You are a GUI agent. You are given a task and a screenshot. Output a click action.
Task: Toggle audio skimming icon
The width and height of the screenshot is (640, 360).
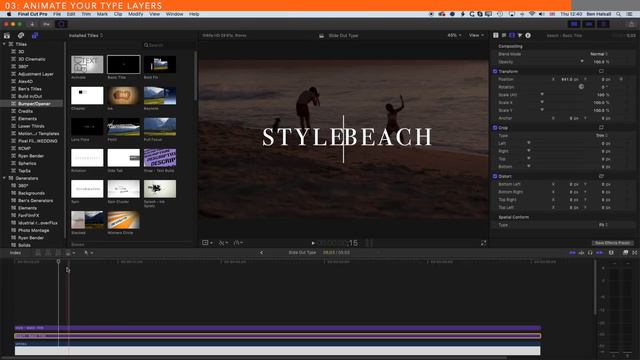[581, 253]
